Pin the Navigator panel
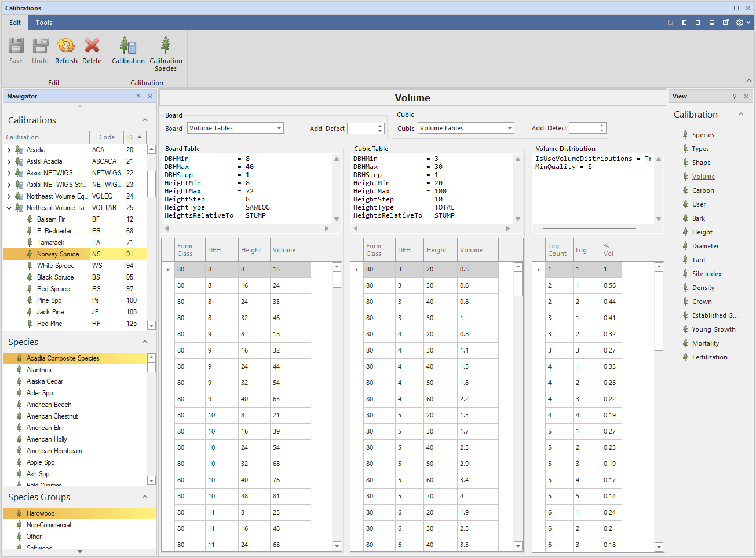The width and height of the screenshot is (756, 558). point(138,96)
